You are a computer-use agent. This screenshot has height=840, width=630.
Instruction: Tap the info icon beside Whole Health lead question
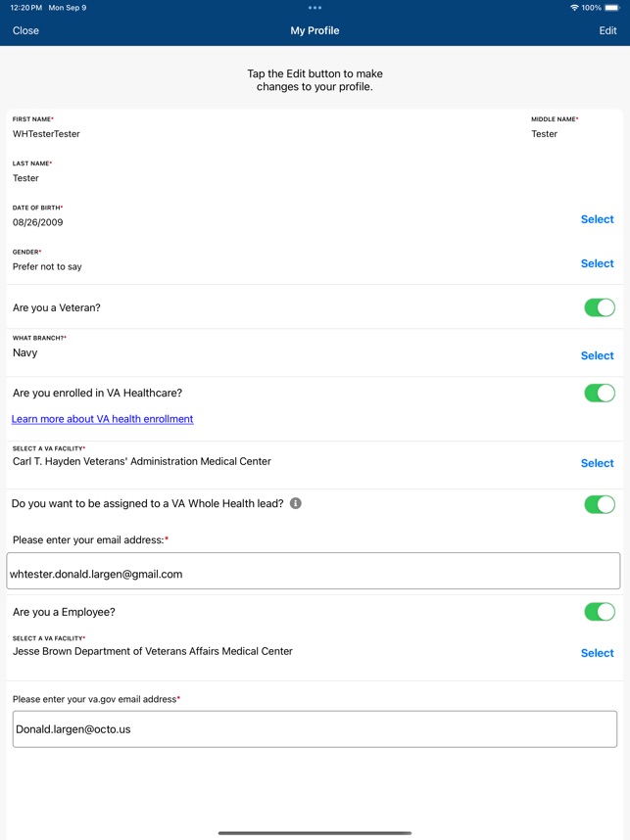coord(296,503)
